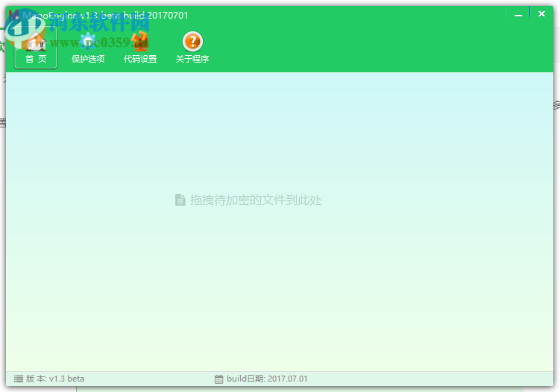The width and height of the screenshot is (560, 392).
Task: Minimize the MapoEngine window
Action: click(518, 14)
